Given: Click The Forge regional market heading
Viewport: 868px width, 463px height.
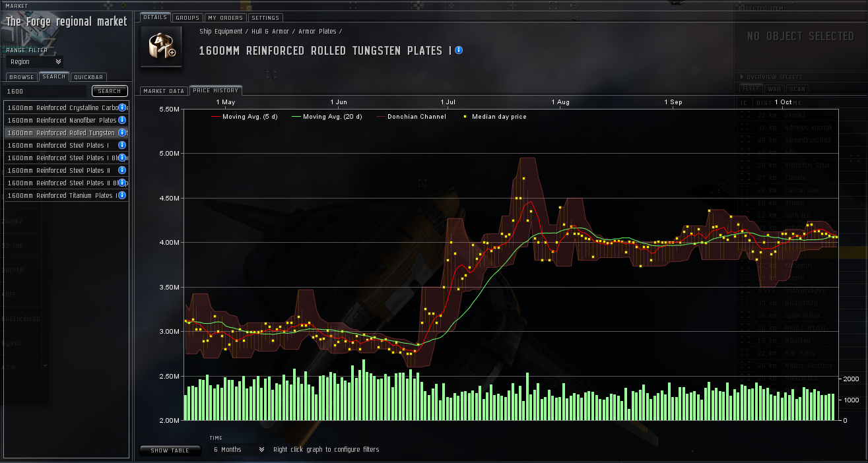Looking at the screenshot, I should 66,22.
